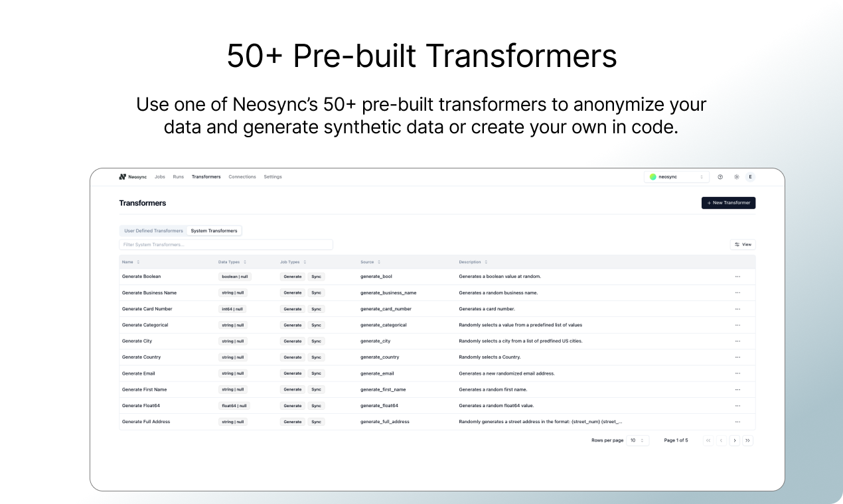This screenshot has width=843, height=504.
Task: Jump to last page arrow
Action: click(748, 440)
